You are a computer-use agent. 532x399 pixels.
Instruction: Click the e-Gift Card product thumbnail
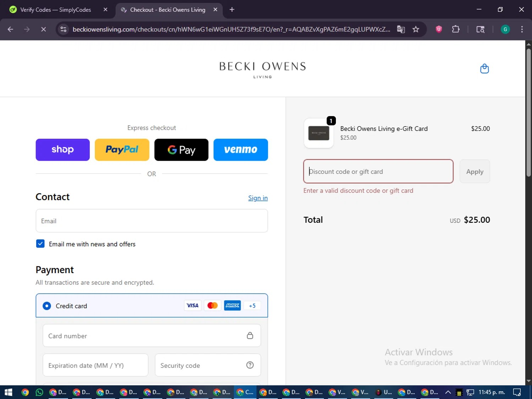318,133
